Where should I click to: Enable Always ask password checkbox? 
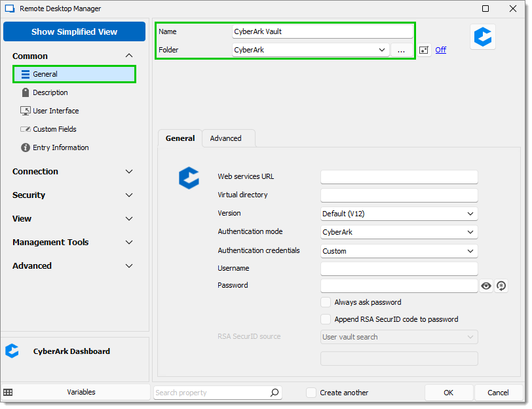point(326,302)
